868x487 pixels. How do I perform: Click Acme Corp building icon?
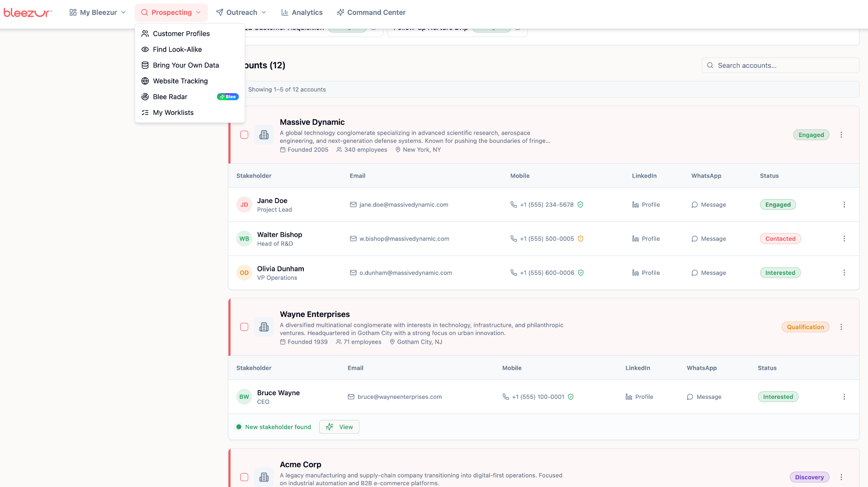point(264,477)
